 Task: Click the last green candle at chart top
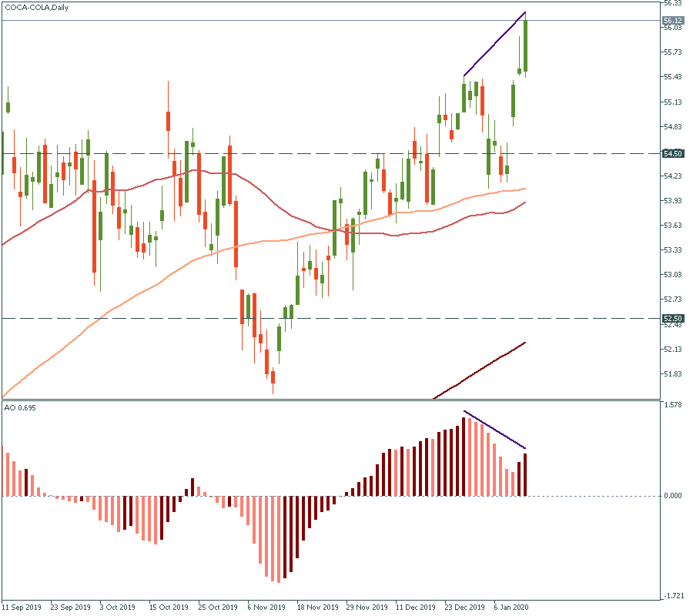click(x=525, y=46)
